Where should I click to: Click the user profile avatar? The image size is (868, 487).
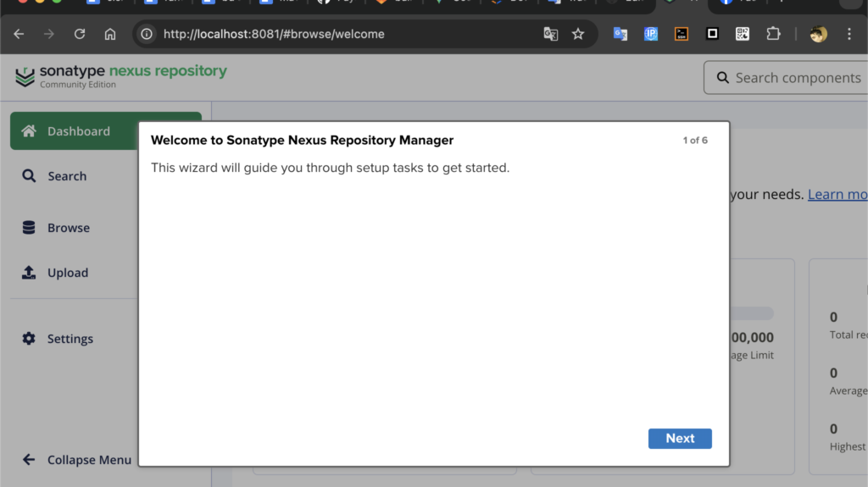tap(818, 34)
